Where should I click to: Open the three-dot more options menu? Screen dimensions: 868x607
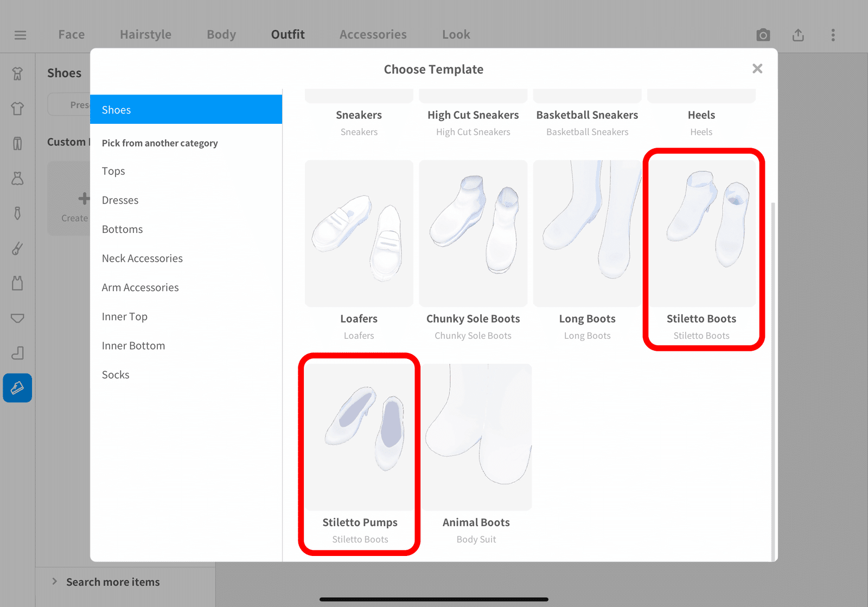833,35
